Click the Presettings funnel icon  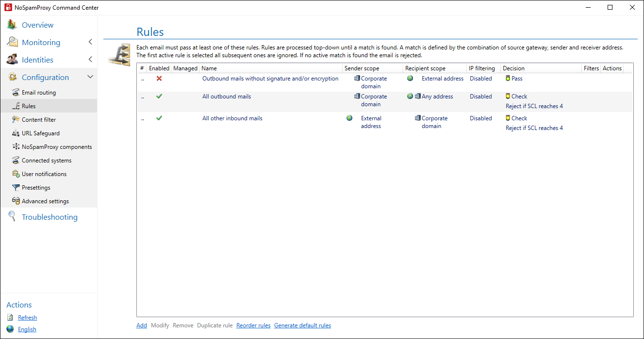(x=16, y=187)
